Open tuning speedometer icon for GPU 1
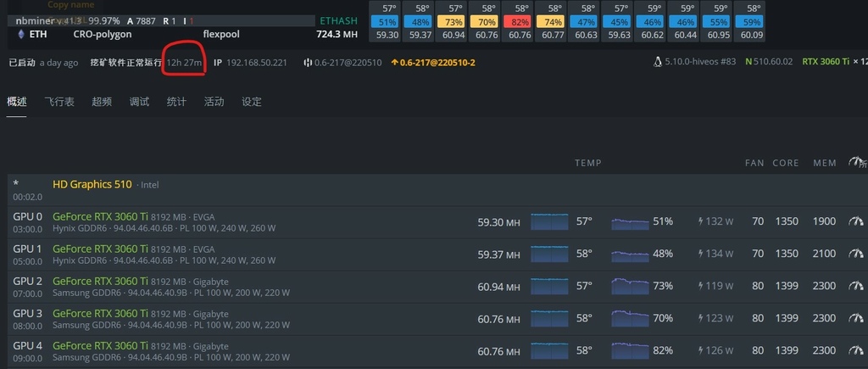868x369 pixels. click(856, 253)
